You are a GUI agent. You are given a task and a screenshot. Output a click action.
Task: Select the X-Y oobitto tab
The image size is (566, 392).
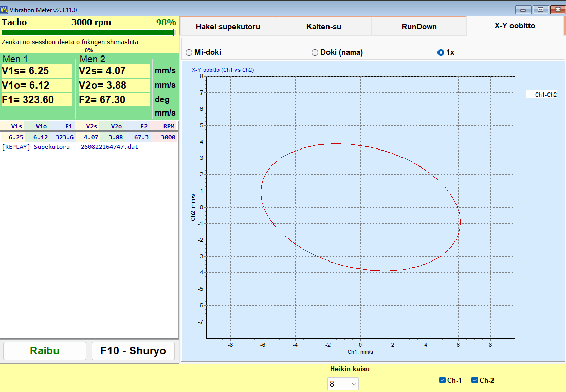(515, 26)
